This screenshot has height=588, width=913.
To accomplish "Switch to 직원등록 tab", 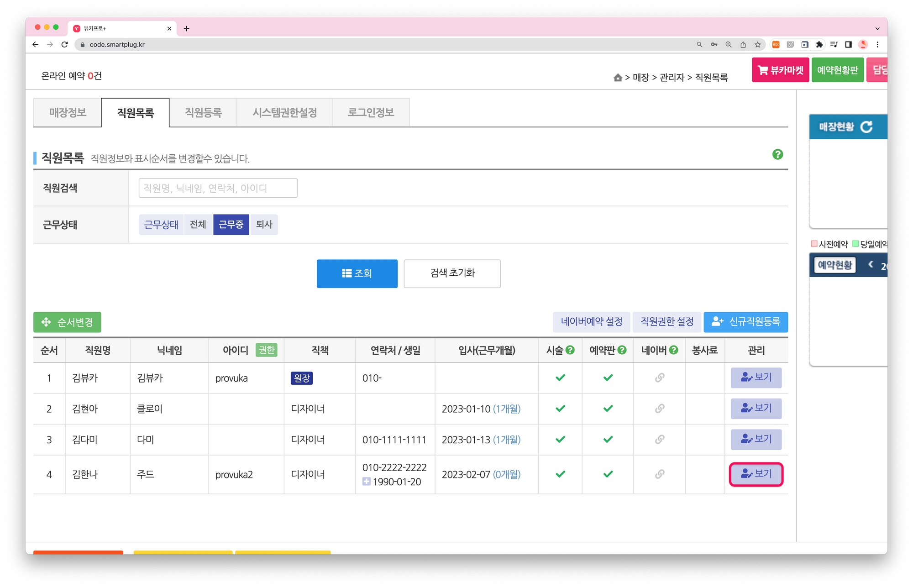I will (x=203, y=112).
